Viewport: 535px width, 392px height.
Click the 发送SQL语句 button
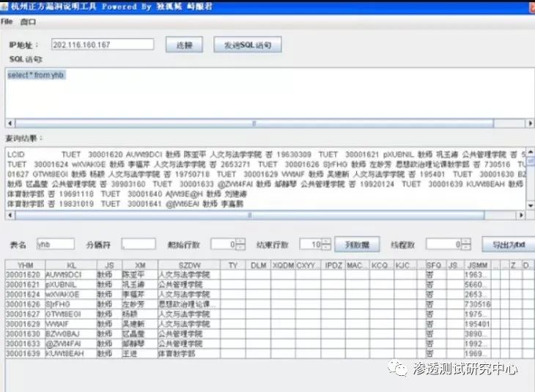pos(248,45)
